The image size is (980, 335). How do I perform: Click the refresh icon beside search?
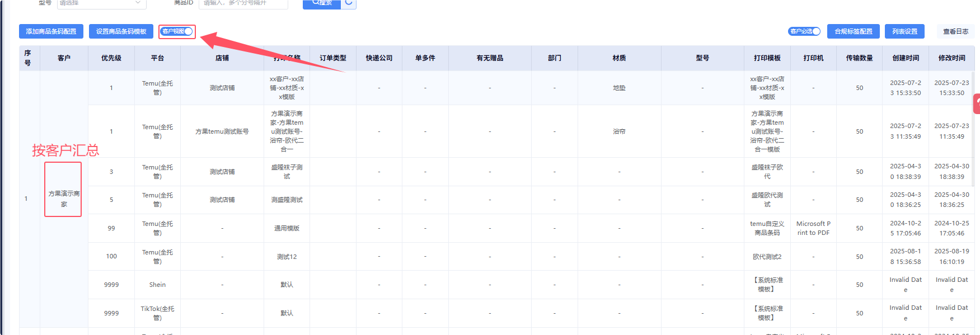click(349, 3)
